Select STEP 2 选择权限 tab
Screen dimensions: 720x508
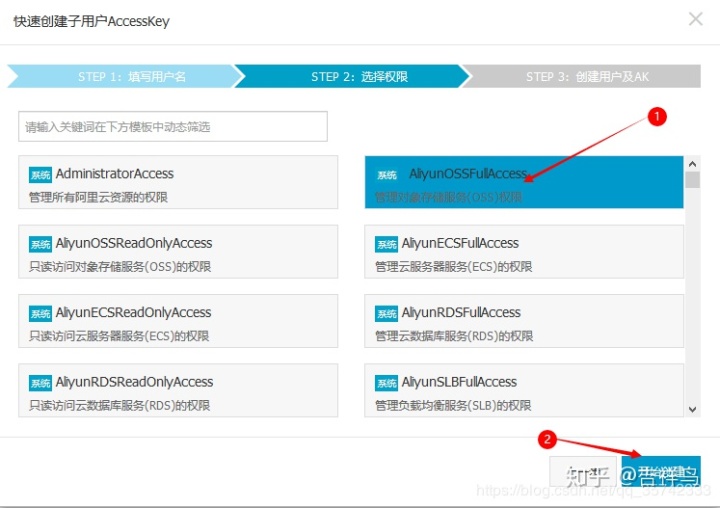coord(352,76)
